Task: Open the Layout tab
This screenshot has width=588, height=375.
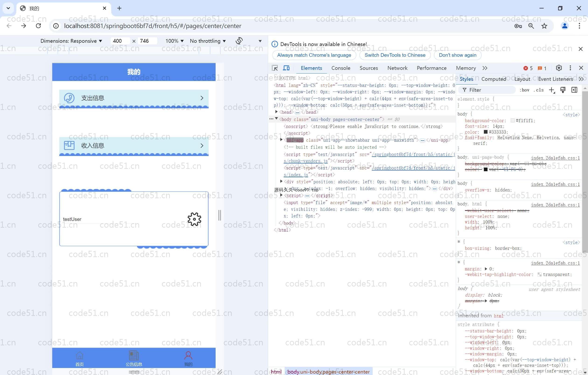Action: pyautogui.click(x=522, y=79)
